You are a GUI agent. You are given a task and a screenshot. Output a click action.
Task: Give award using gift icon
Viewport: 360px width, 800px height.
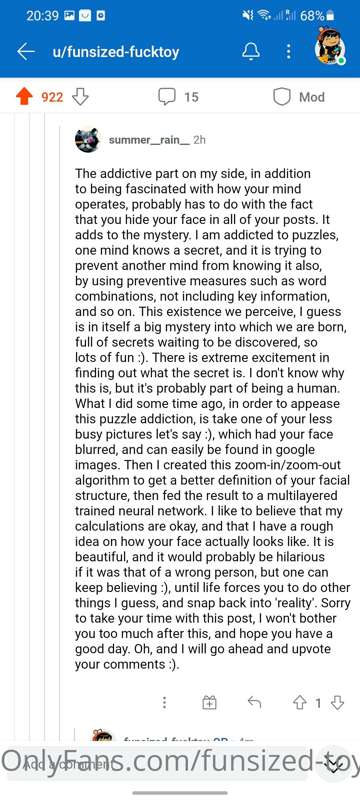[x=210, y=703]
